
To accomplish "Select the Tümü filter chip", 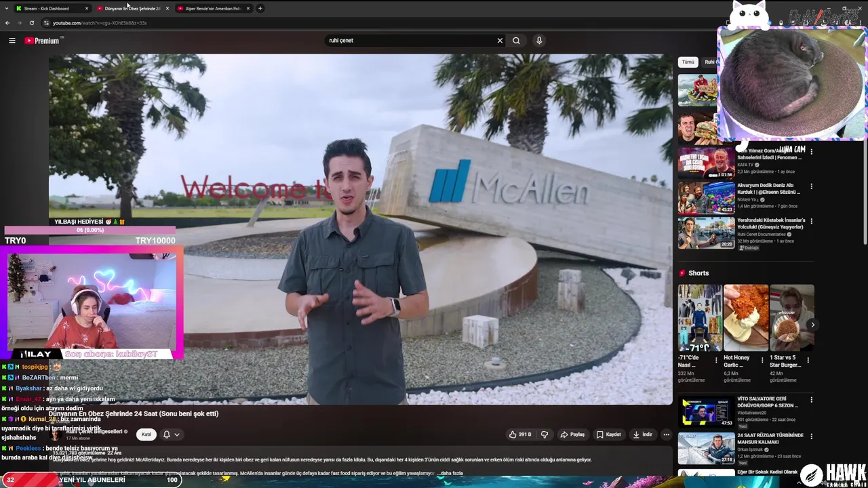I will coord(688,62).
